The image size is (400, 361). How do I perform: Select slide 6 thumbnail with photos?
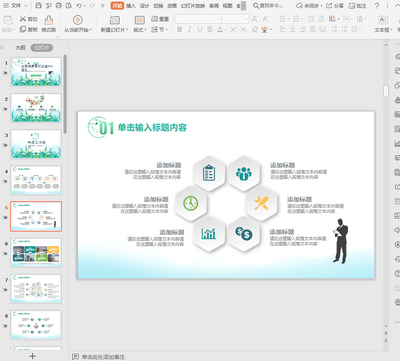[x=36, y=253]
